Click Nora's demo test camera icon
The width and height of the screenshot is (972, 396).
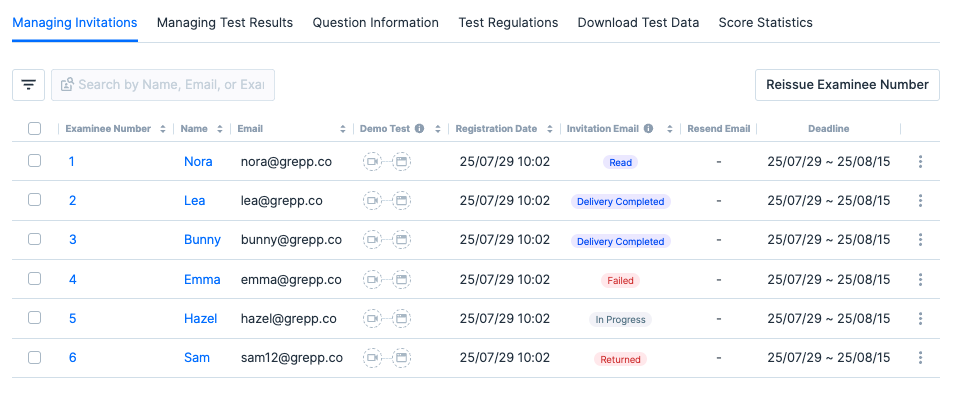pyautogui.click(x=373, y=162)
